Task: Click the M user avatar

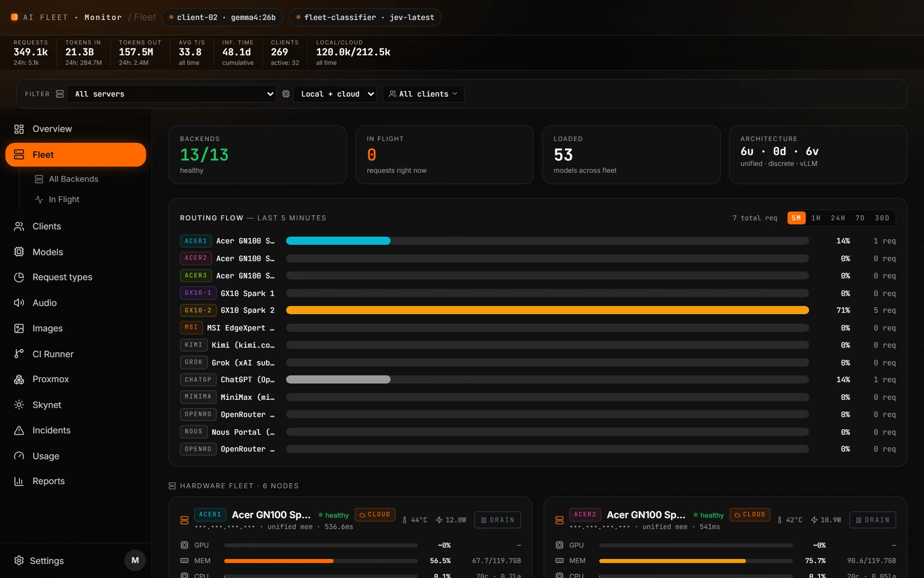Action: point(135,560)
